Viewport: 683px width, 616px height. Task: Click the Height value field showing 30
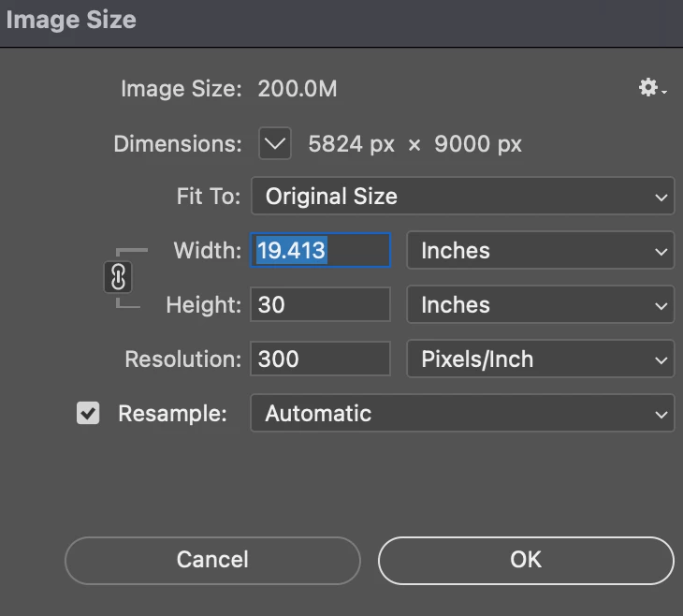click(x=320, y=305)
